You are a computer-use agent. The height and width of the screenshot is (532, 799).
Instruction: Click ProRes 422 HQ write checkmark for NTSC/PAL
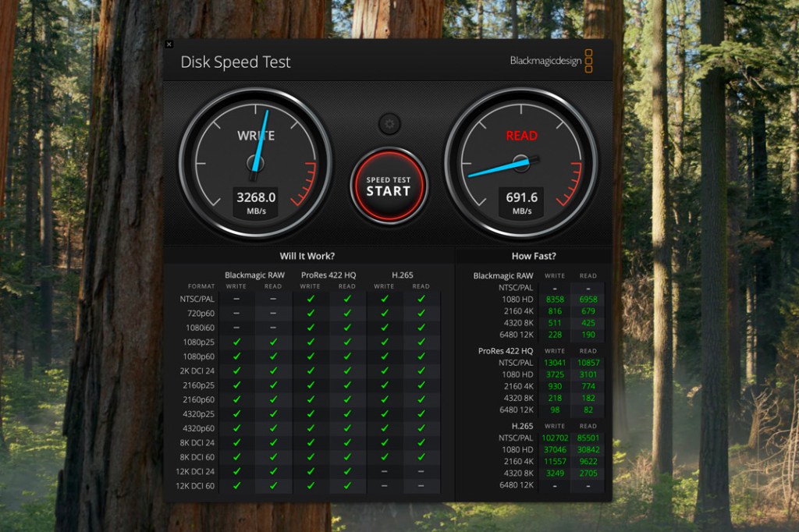(311, 299)
